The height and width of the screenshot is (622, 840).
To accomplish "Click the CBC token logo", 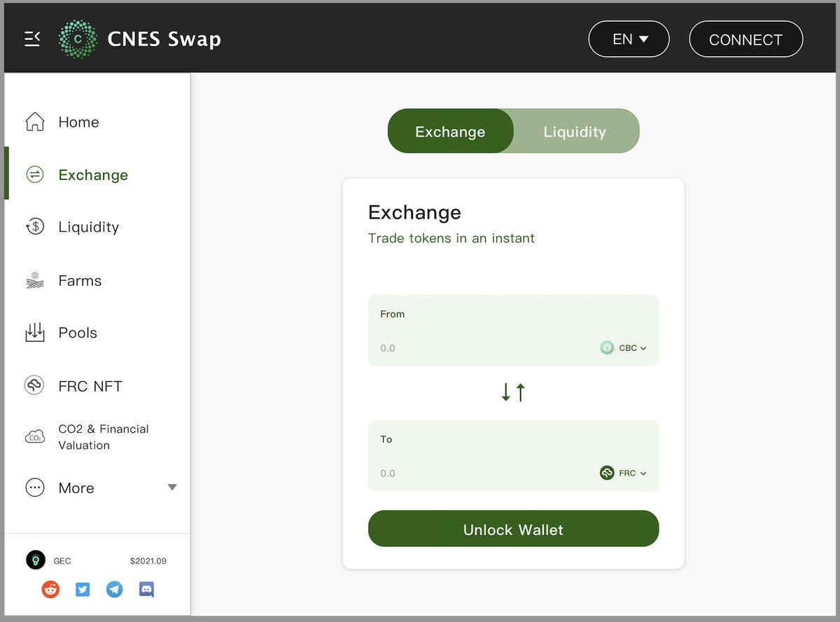I will coord(607,347).
